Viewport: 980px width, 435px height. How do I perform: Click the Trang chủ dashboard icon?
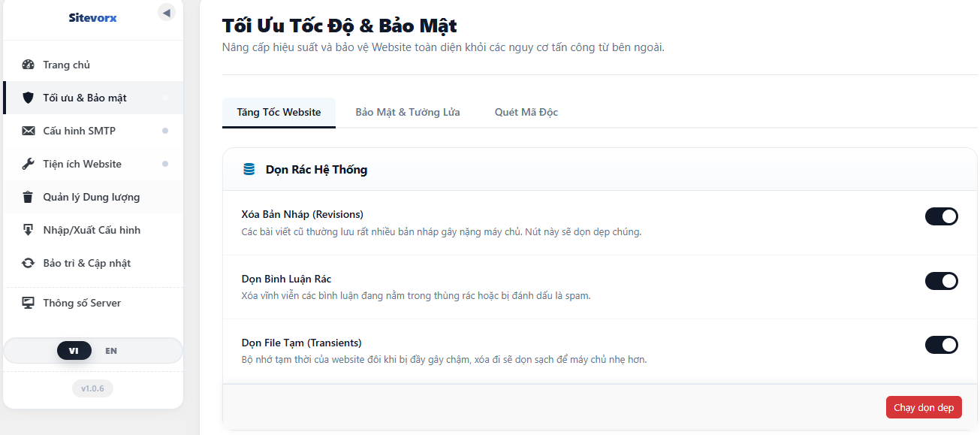(29, 65)
